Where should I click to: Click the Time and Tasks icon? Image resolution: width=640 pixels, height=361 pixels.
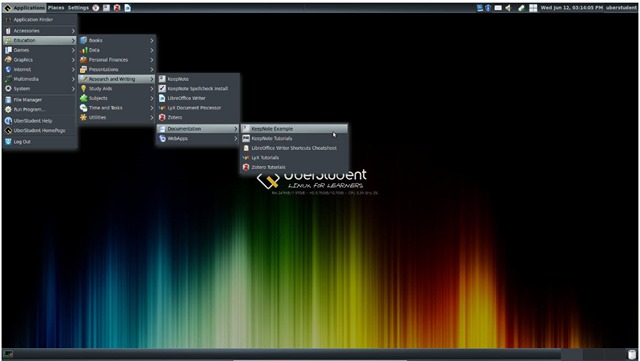(84, 108)
